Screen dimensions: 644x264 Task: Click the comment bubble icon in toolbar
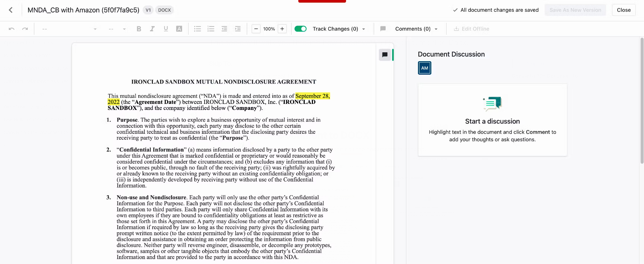pos(383,29)
